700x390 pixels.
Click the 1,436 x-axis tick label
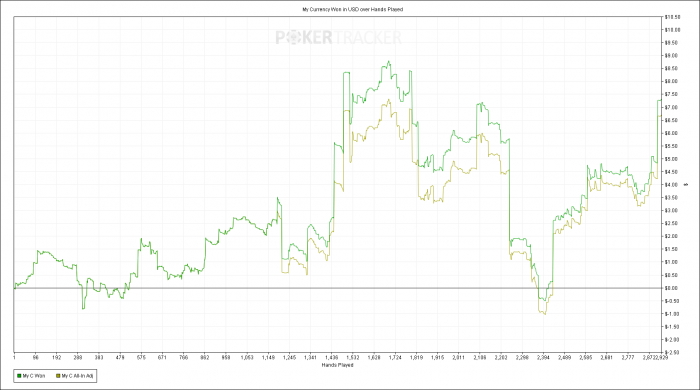(x=332, y=357)
